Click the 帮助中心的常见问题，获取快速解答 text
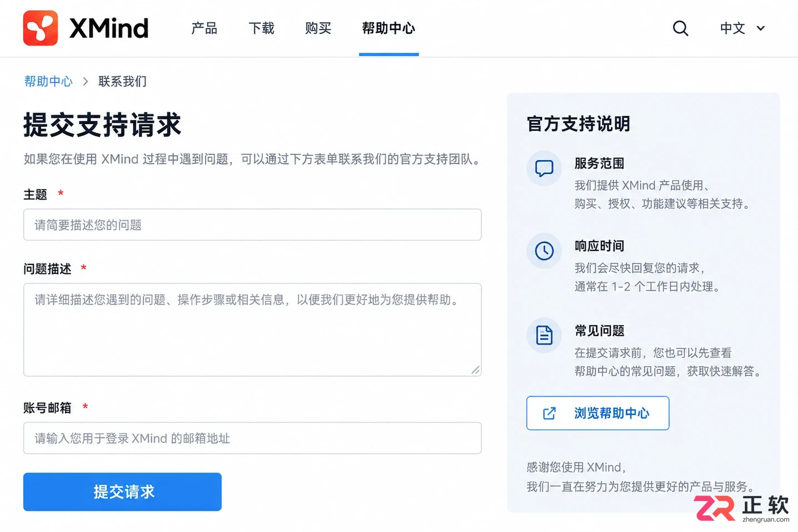The image size is (798, 532). 667,371
